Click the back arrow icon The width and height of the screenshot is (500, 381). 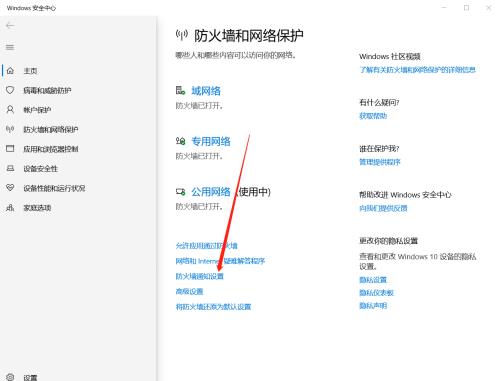10,25
